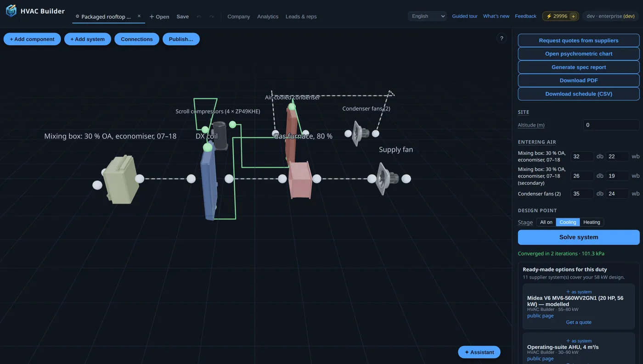Open psychrometric chart
Image resolution: width=643 pixels, height=364 pixels.
[x=579, y=54]
